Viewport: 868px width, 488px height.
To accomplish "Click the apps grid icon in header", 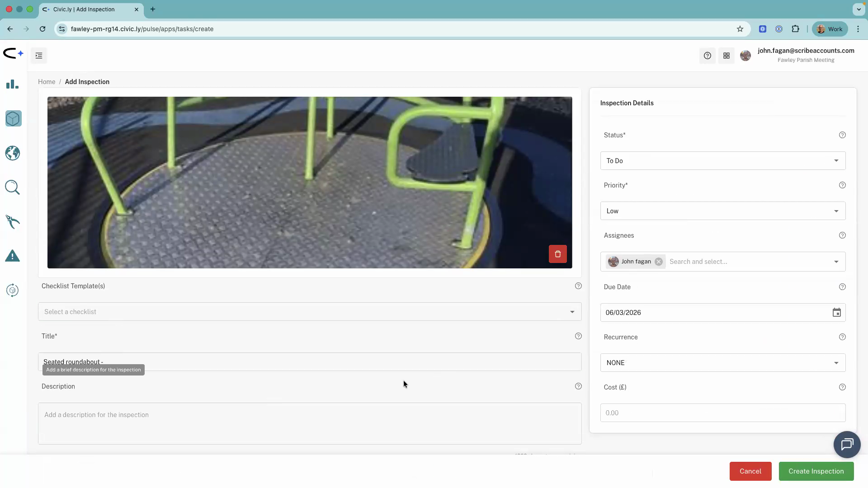I will [x=726, y=56].
